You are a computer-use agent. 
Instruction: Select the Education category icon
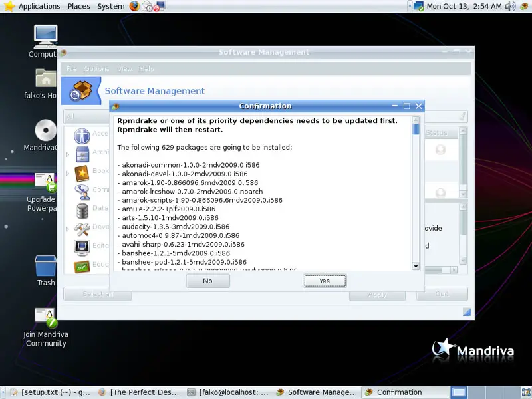click(82, 267)
